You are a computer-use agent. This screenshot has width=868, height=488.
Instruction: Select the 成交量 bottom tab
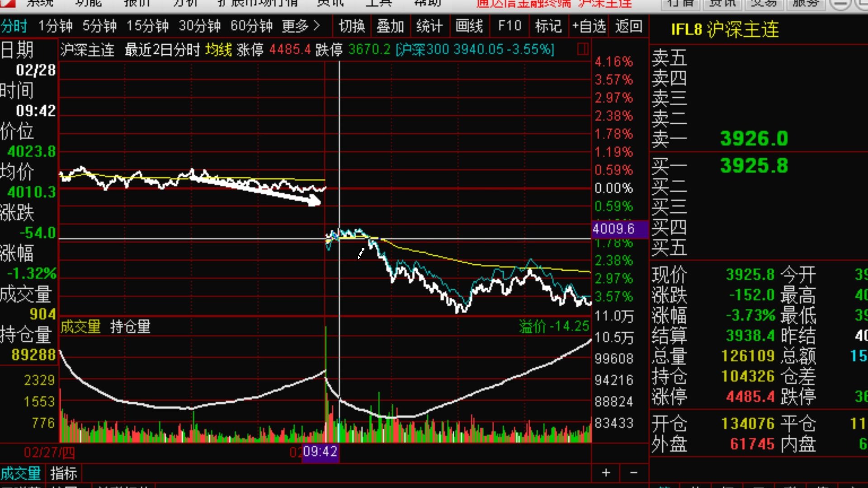point(21,474)
